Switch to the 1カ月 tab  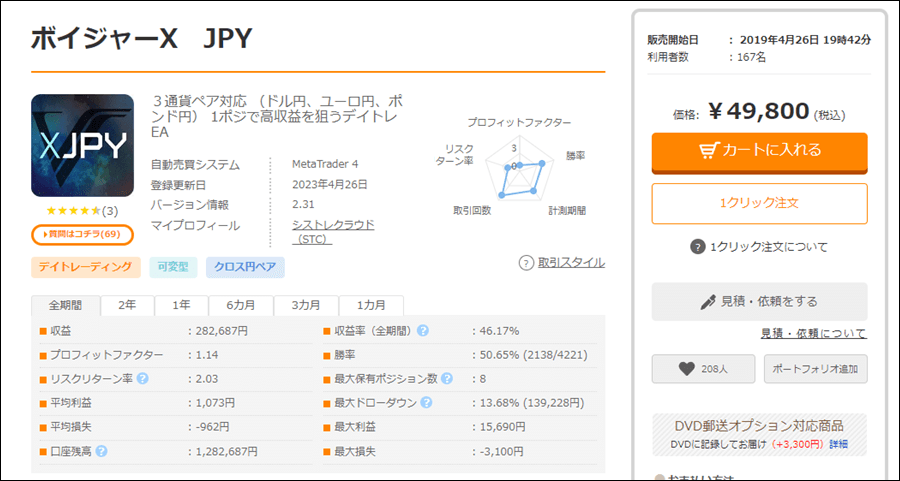(x=371, y=305)
